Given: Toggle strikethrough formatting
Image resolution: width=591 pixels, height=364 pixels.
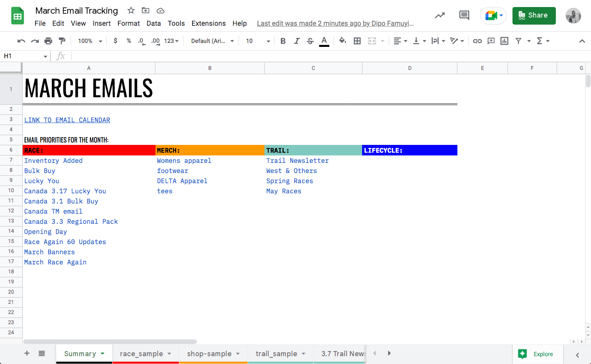Looking at the screenshot, I should coord(310,41).
